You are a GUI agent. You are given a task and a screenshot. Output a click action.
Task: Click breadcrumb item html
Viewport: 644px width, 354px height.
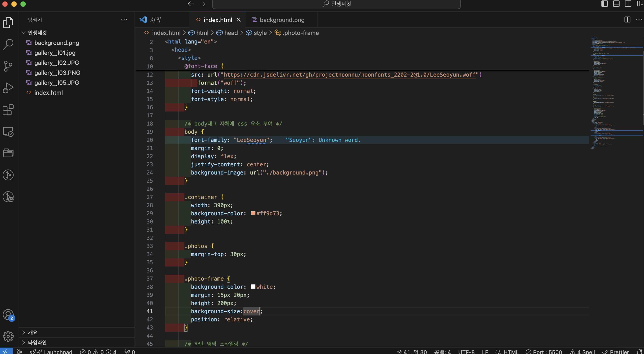click(x=198, y=33)
